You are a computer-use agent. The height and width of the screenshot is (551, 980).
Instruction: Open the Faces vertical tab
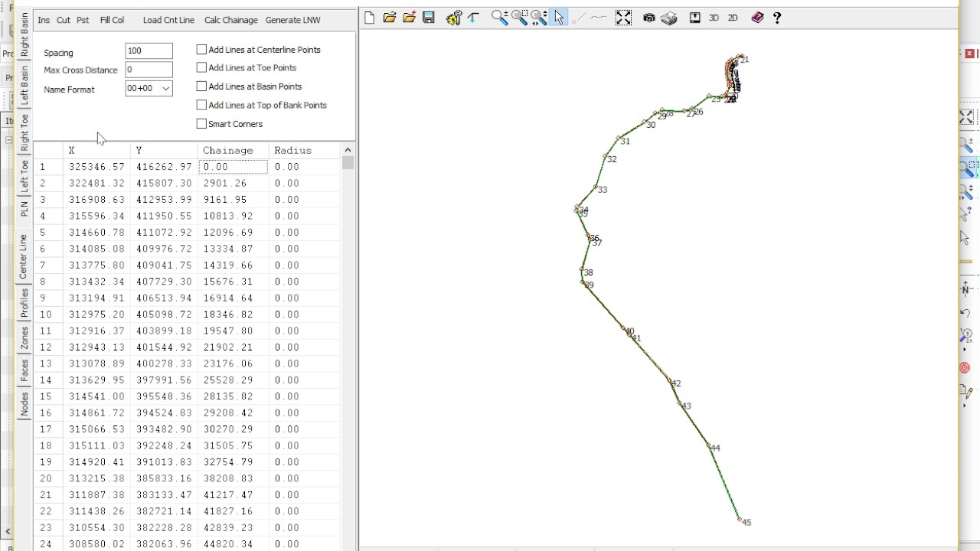[24, 370]
